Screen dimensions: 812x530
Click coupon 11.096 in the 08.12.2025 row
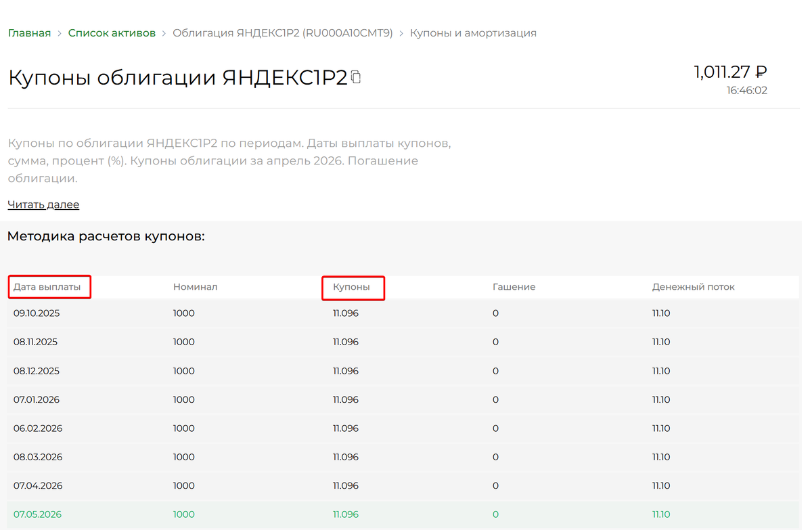(x=346, y=371)
